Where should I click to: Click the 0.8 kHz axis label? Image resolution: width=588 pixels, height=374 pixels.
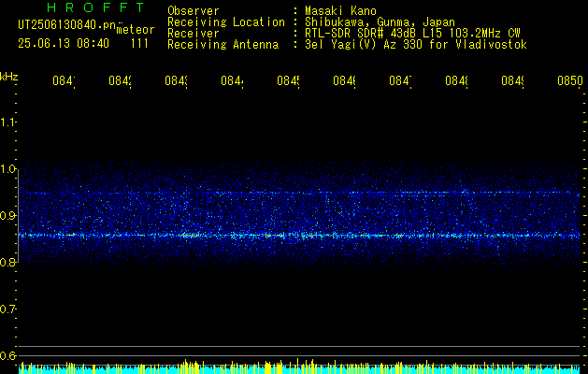pyautogui.click(x=7, y=262)
